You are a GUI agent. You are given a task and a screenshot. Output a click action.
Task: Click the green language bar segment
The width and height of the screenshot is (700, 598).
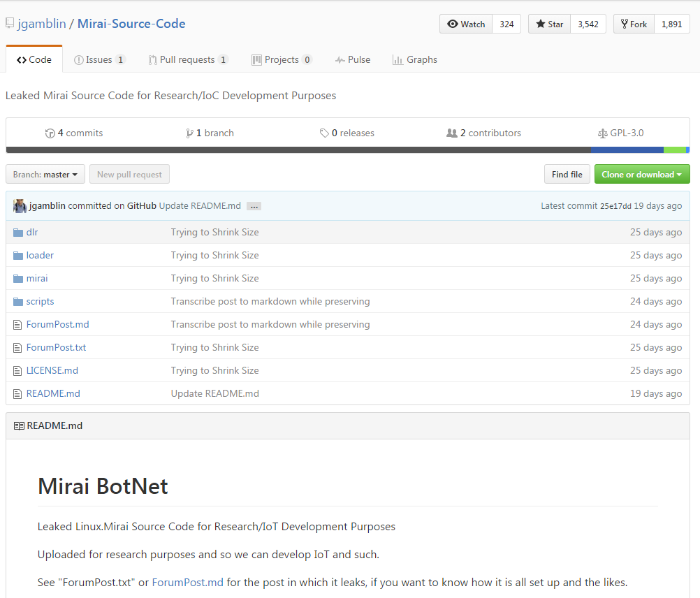(675, 150)
